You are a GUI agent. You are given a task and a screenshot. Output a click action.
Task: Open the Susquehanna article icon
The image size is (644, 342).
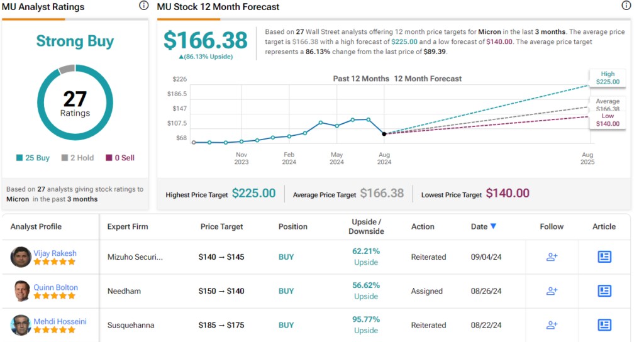click(604, 325)
